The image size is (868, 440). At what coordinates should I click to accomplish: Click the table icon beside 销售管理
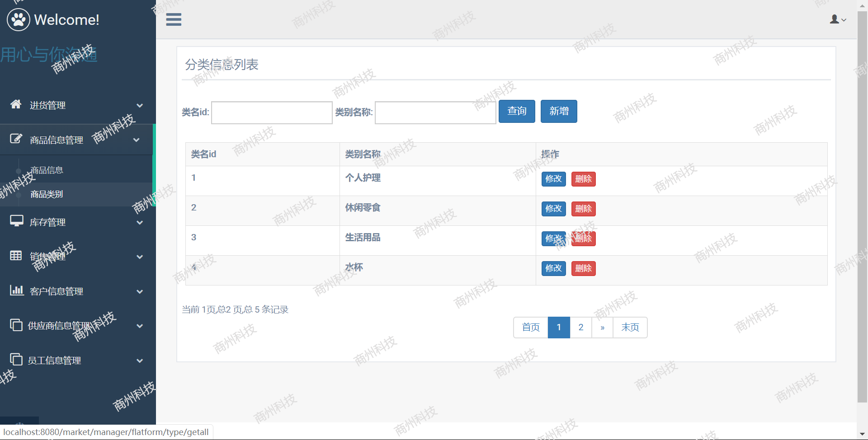(x=16, y=256)
